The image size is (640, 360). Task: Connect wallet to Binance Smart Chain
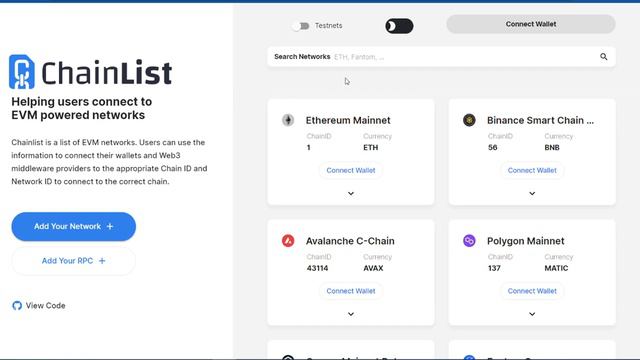pyautogui.click(x=532, y=170)
